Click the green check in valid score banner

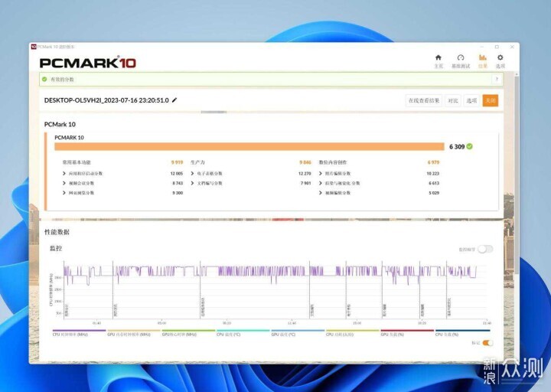[44, 80]
